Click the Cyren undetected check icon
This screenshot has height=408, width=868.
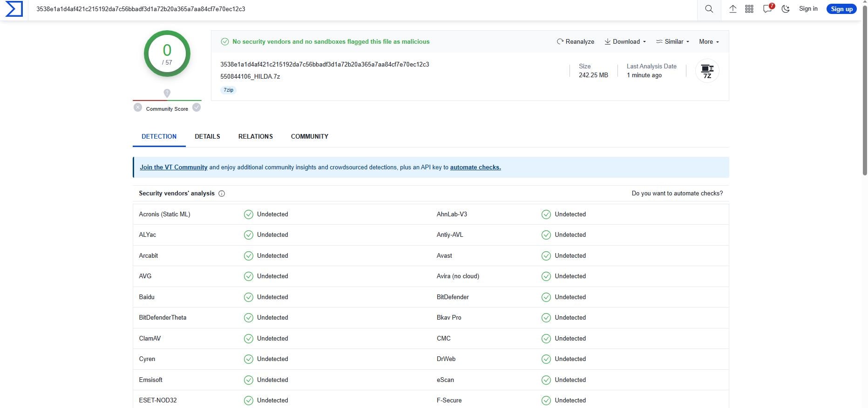(x=249, y=359)
